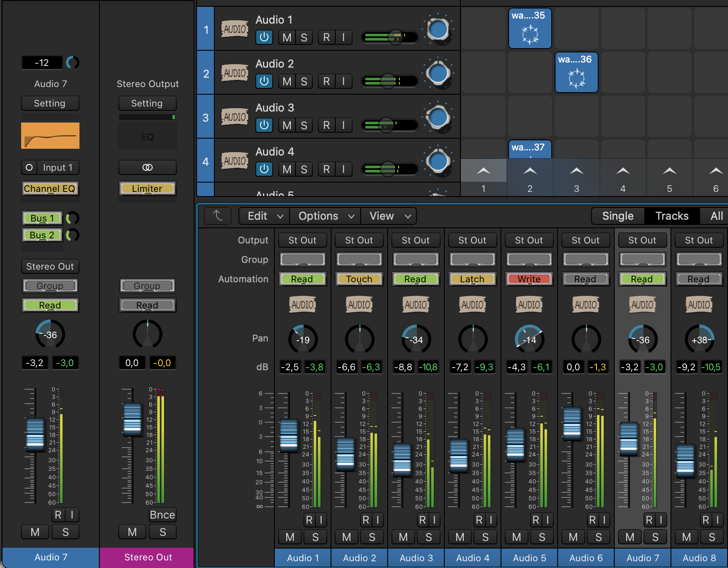Open the mixer Edit menu
Image resolution: width=728 pixels, height=568 pixels.
click(264, 216)
